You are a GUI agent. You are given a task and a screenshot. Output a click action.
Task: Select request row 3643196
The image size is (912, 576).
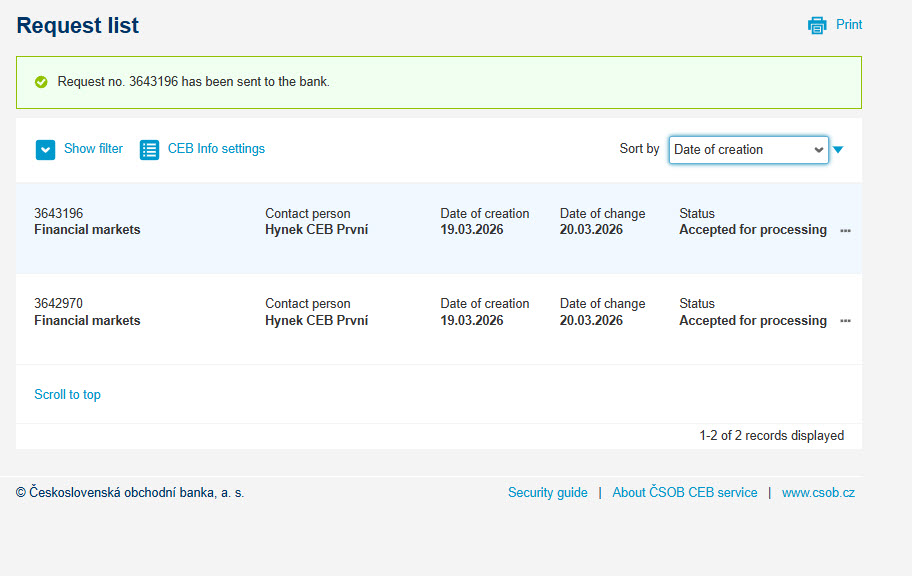(439, 228)
